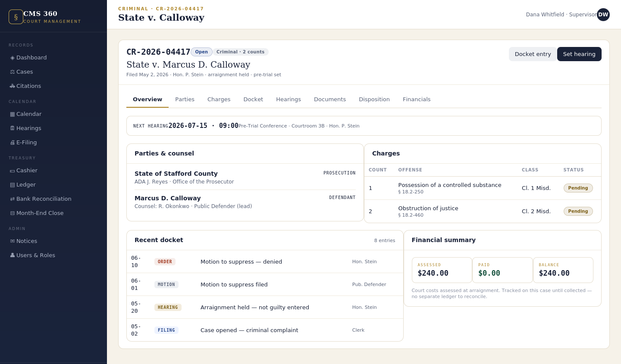Click State of Stafford County party name

click(176, 174)
